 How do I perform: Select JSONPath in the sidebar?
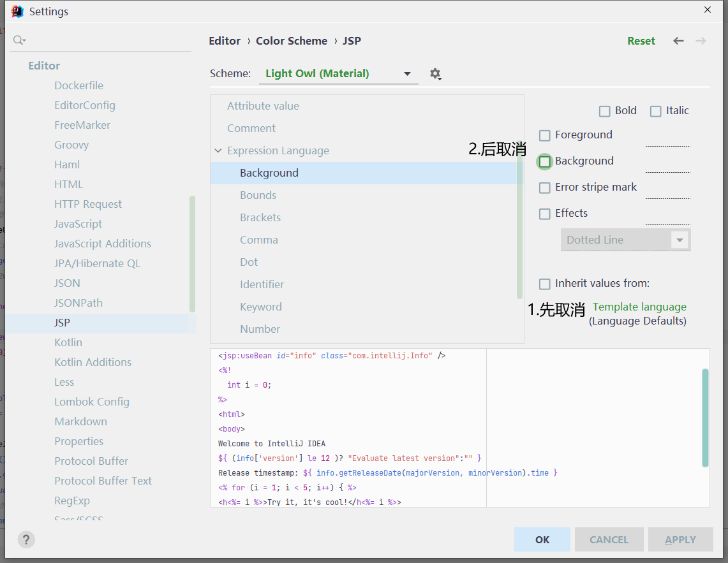pyautogui.click(x=78, y=303)
